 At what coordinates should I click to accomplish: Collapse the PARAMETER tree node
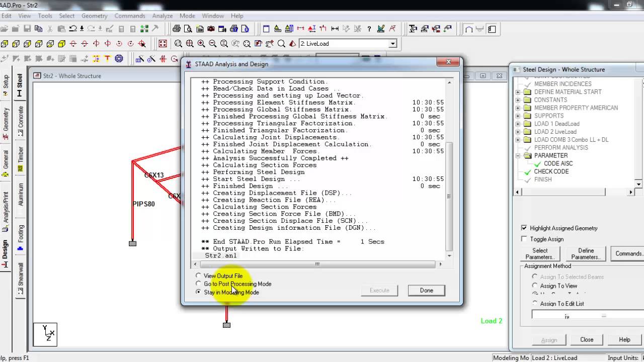[518, 156]
